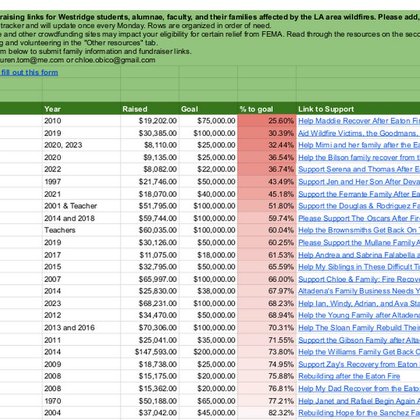This screenshot has height=420, width=420.
Task: Select cell with raised amount $19,202.00
Action: tap(150, 121)
